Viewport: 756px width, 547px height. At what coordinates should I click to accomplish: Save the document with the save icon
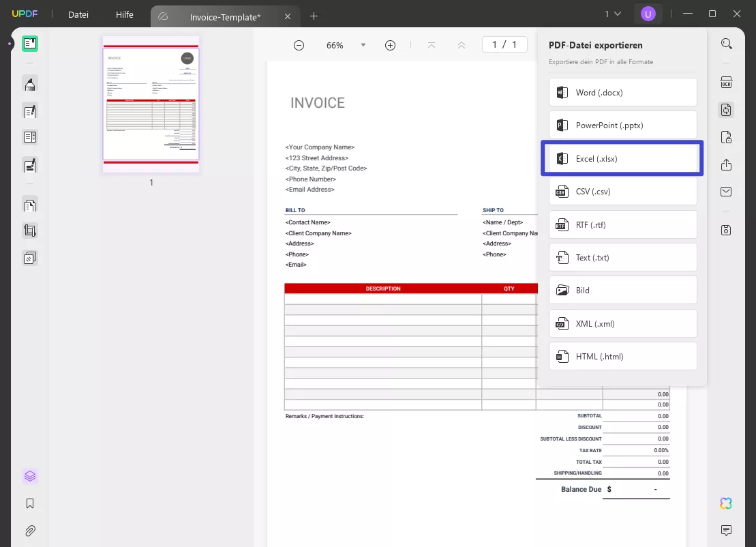coord(726,230)
